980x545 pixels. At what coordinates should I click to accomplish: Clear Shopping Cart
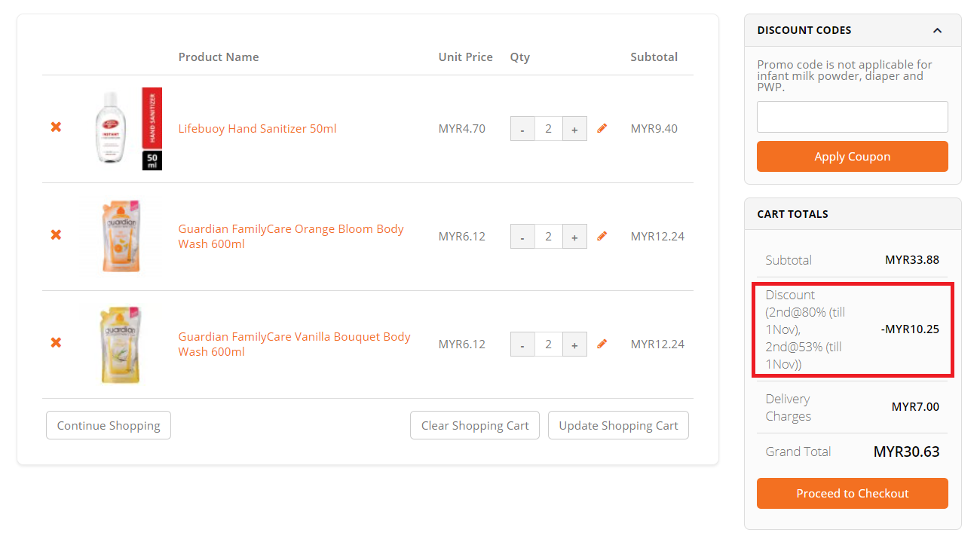click(475, 425)
